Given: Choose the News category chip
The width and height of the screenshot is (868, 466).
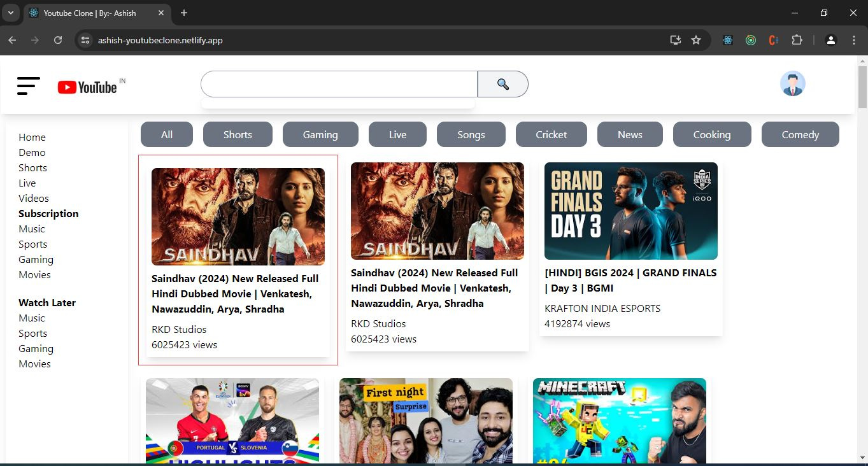Looking at the screenshot, I should [x=630, y=134].
